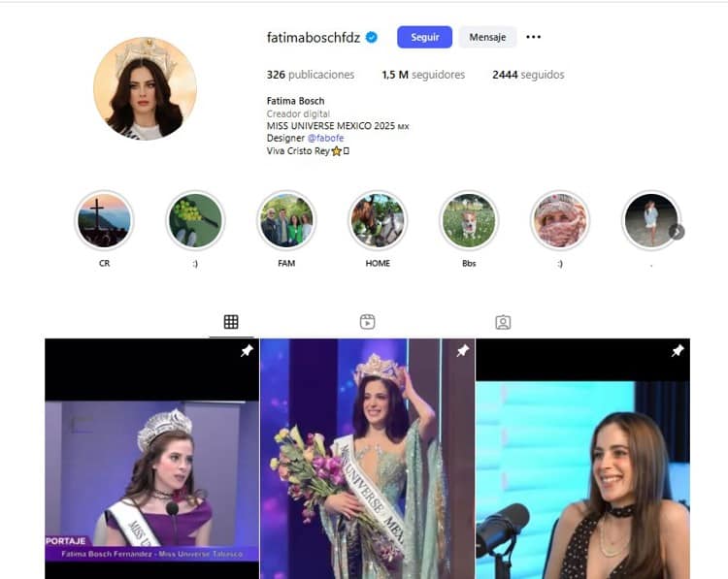Switch to the Reels tab icon
The image size is (728, 579).
pos(367,322)
